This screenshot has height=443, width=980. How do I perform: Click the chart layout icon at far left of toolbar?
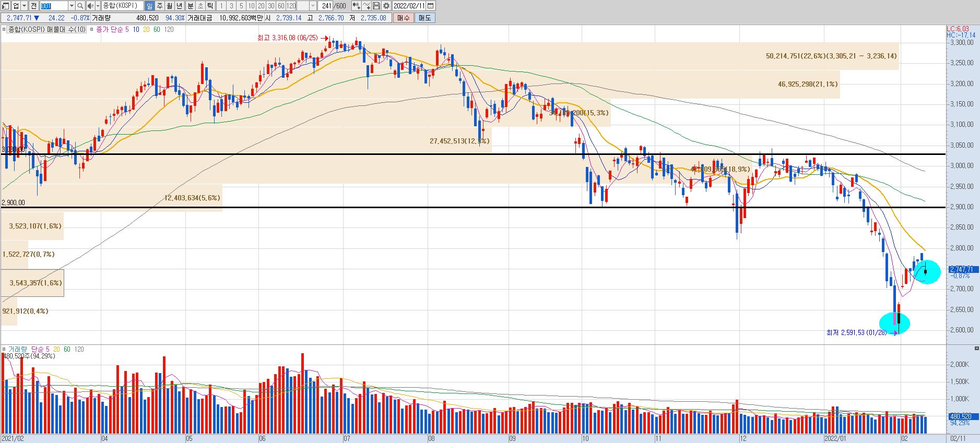[x=5, y=6]
